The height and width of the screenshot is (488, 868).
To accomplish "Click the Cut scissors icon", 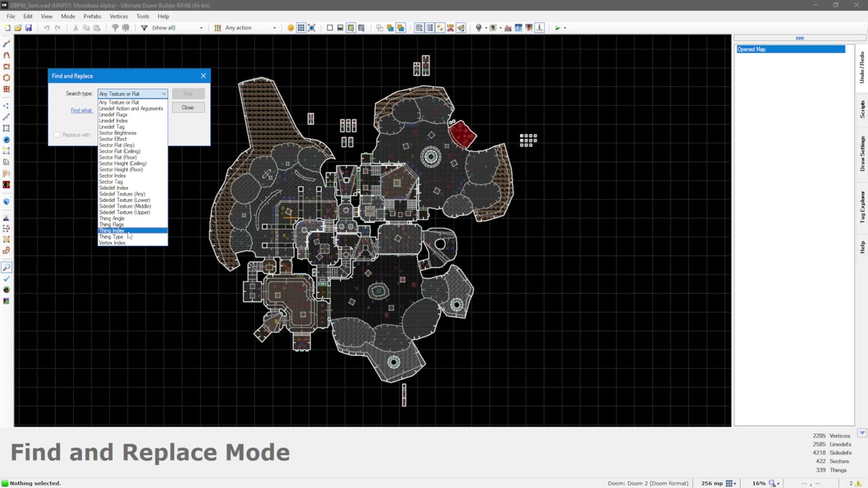I will (x=75, y=28).
